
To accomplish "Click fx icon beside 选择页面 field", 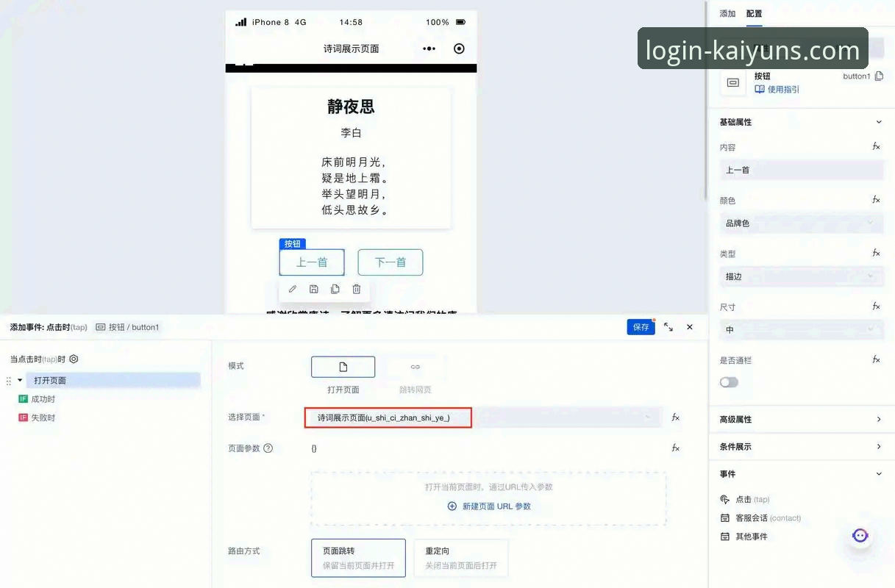I will (x=675, y=417).
